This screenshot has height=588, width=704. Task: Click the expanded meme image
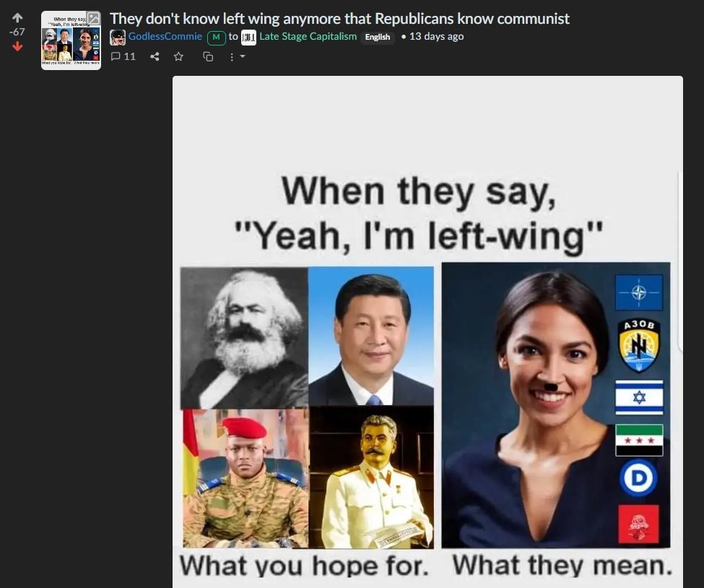pos(427,332)
